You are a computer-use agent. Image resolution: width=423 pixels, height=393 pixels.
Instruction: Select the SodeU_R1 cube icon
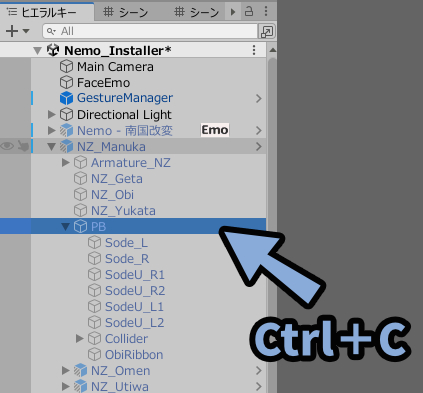94,274
